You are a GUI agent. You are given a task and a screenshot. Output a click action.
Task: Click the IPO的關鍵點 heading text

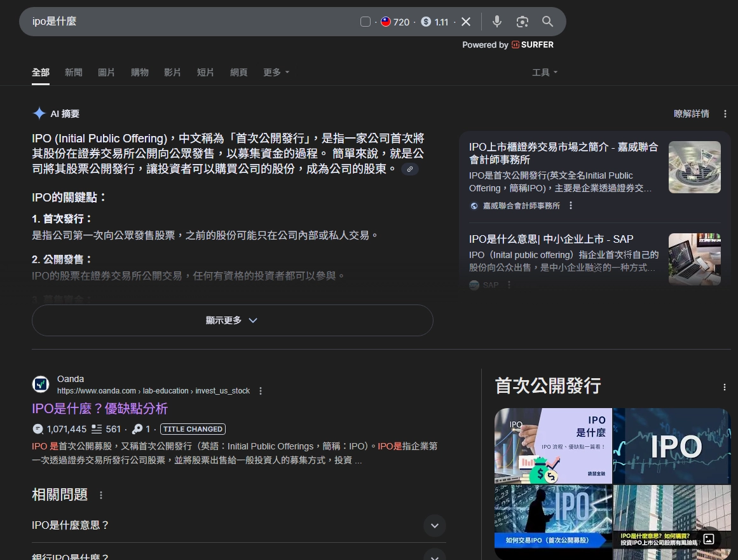(x=70, y=198)
